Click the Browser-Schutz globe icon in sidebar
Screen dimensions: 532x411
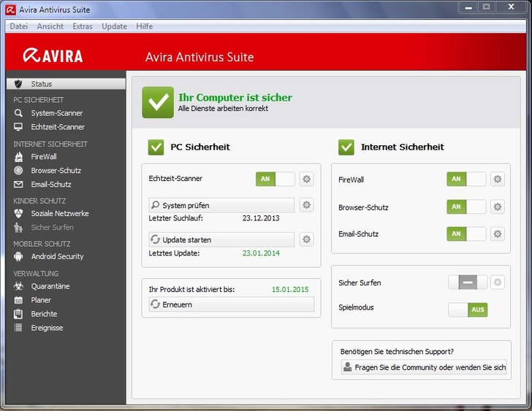click(18, 170)
